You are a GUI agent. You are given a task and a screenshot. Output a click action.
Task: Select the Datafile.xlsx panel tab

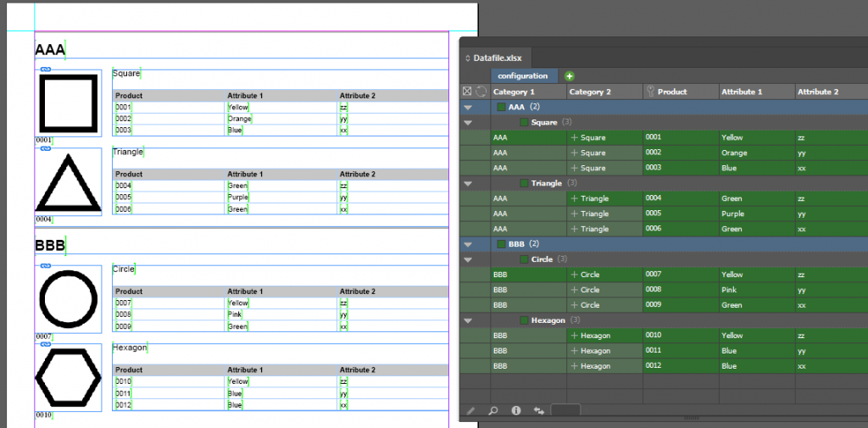point(498,58)
